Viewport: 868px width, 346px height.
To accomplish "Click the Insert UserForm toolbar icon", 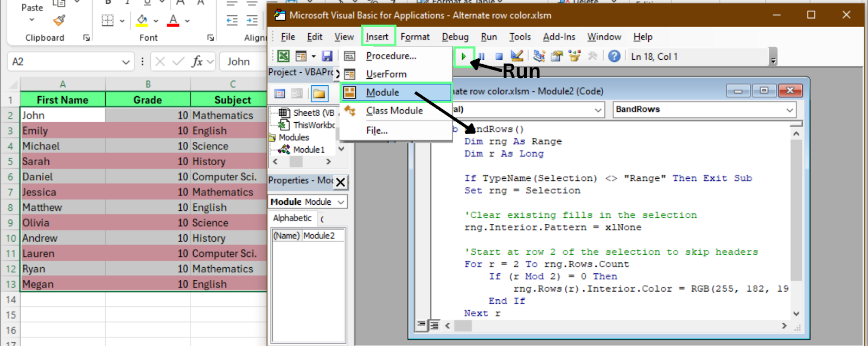I will tap(301, 56).
